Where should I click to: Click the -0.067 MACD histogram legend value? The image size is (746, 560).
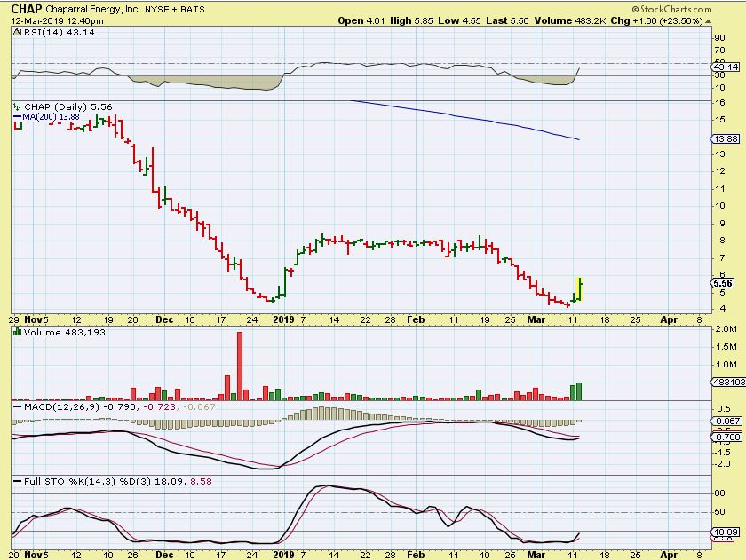199,407
